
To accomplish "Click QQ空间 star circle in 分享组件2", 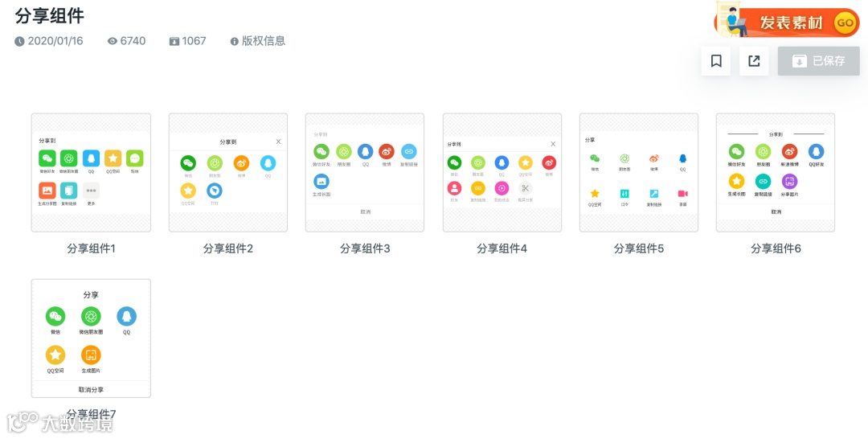I will (188, 191).
